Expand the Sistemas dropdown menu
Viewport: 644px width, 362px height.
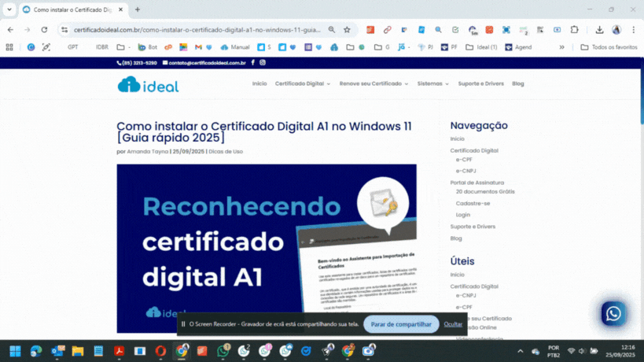pos(432,83)
